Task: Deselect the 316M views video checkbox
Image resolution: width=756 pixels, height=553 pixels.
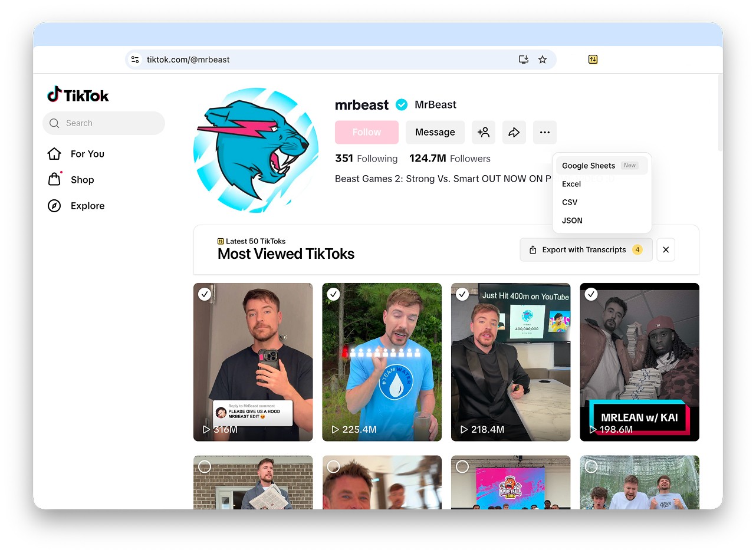Action: click(205, 294)
